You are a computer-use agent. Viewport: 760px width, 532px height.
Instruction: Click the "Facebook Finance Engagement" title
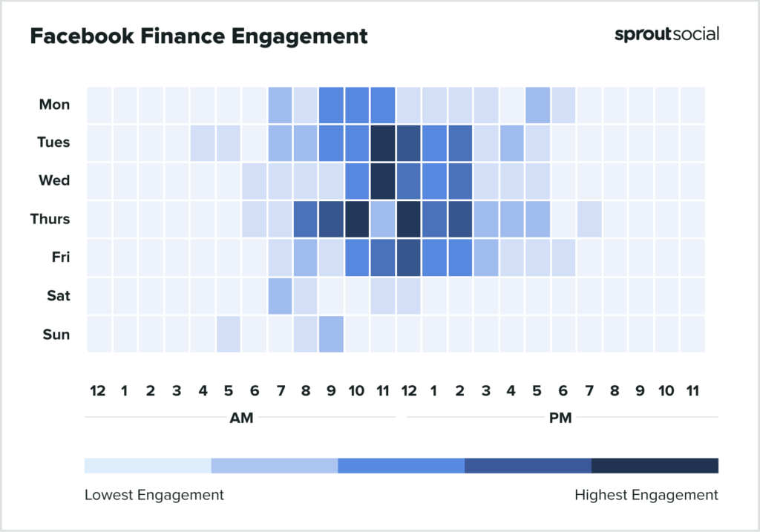click(x=199, y=36)
